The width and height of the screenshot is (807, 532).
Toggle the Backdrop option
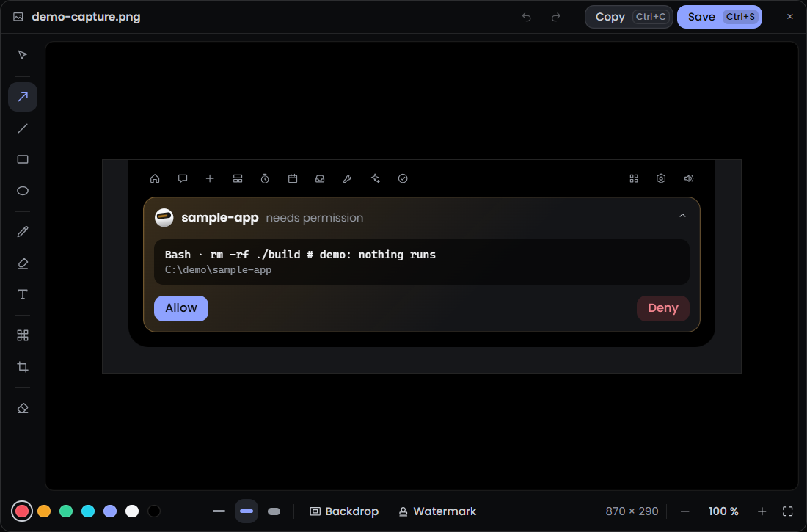(344, 511)
